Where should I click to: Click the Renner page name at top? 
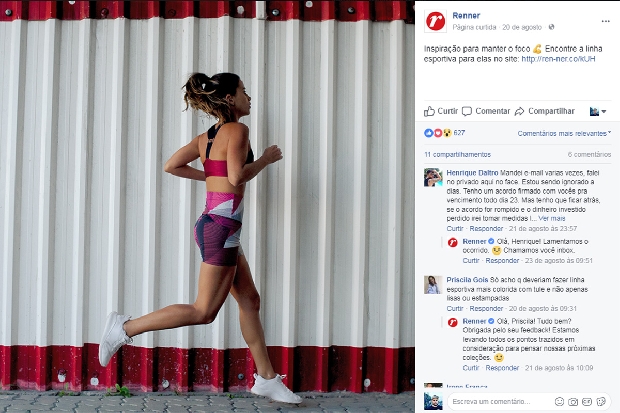466,15
